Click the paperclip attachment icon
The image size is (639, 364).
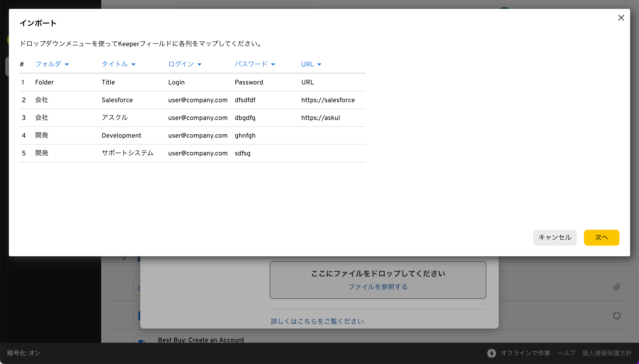pos(617,287)
